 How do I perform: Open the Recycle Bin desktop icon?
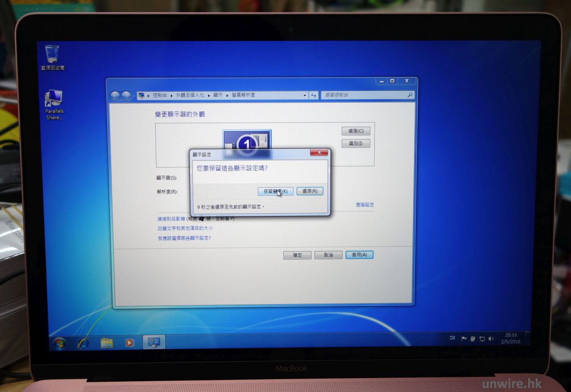pos(52,54)
